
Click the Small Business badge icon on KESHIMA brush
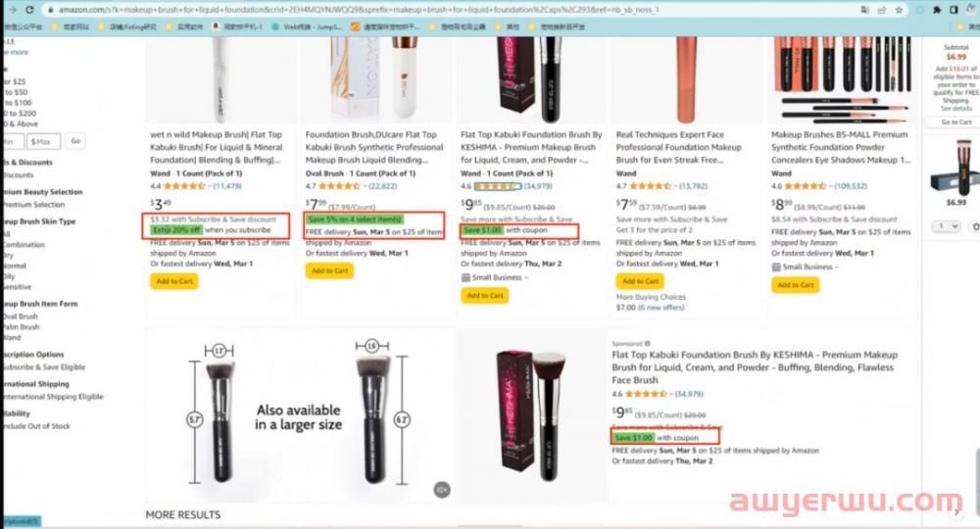pos(465,277)
